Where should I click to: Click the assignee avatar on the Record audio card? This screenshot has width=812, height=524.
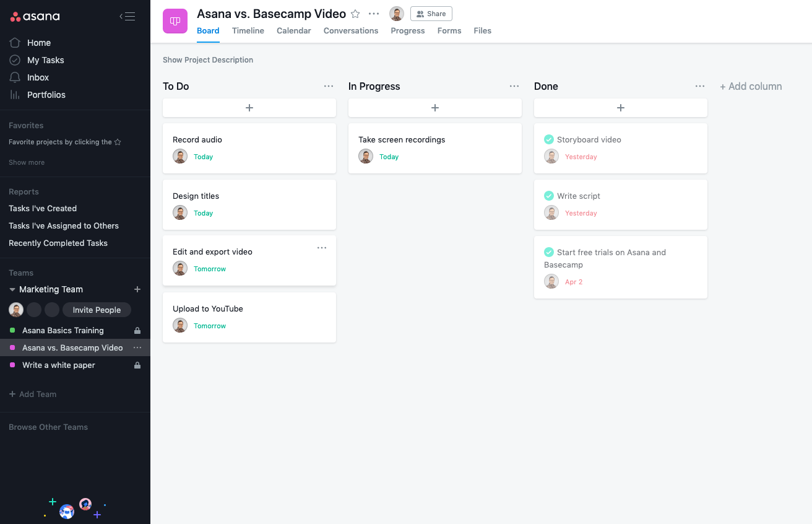180,156
